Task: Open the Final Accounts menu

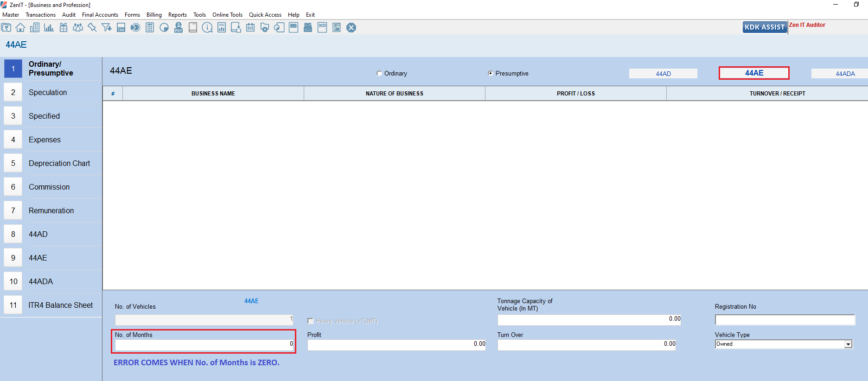Action: tap(100, 15)
